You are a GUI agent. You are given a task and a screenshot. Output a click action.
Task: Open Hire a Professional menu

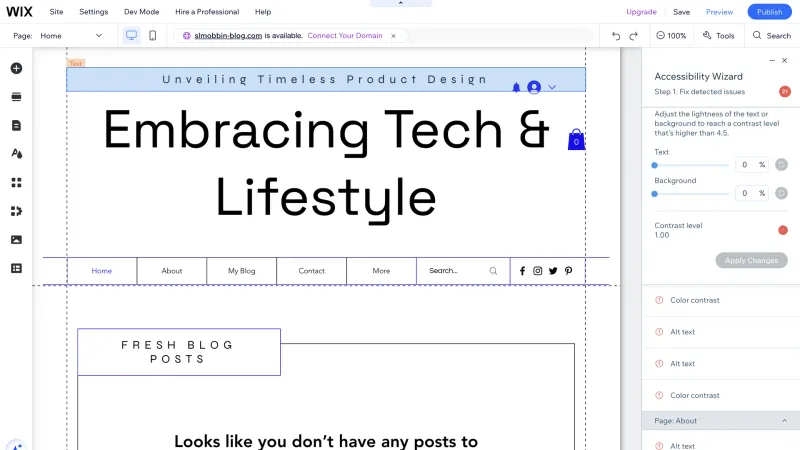coord(207,12)
